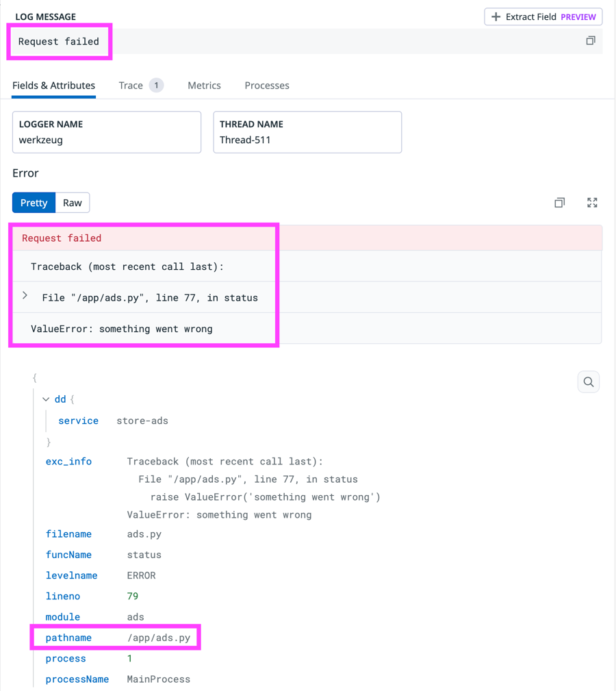This screenshot has height=691, width=616.
Task: Collapse the dd object in the JSON
Action: [45, 399]
